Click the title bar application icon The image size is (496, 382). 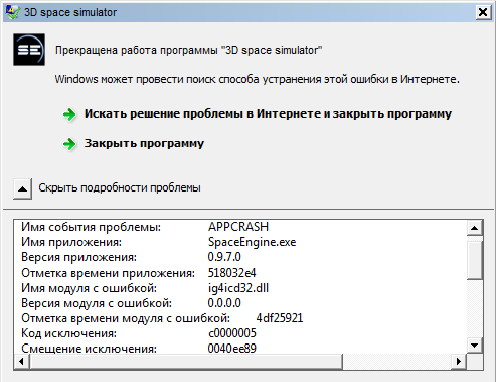click(x=13, y=12)
